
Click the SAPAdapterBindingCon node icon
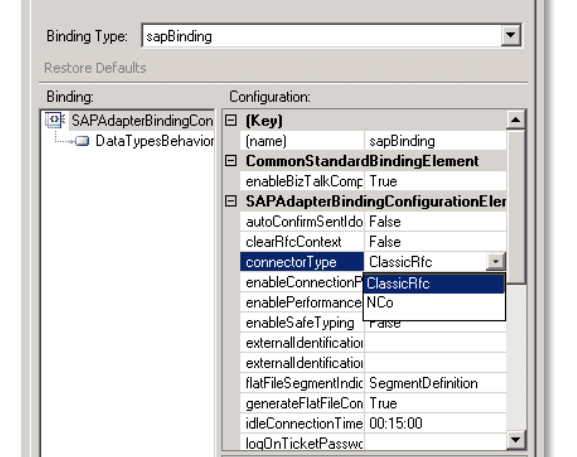coord(55,120)
